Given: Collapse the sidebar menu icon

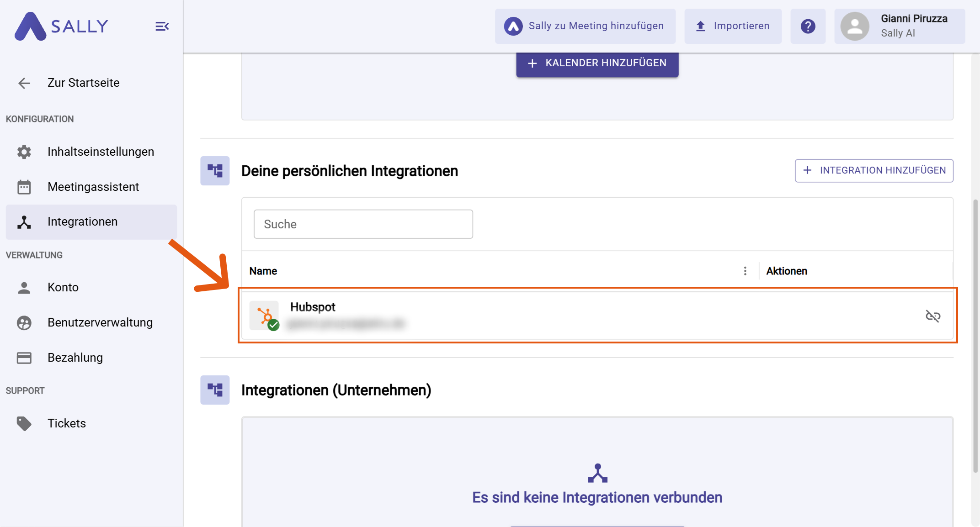Looking at the screenshot, I should [162, 26].
